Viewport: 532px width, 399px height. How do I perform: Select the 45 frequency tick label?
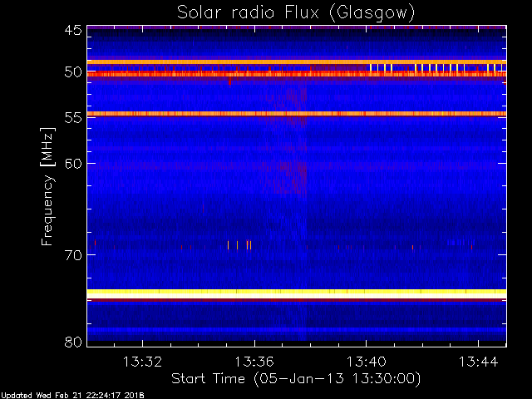[x=73, y=30]
